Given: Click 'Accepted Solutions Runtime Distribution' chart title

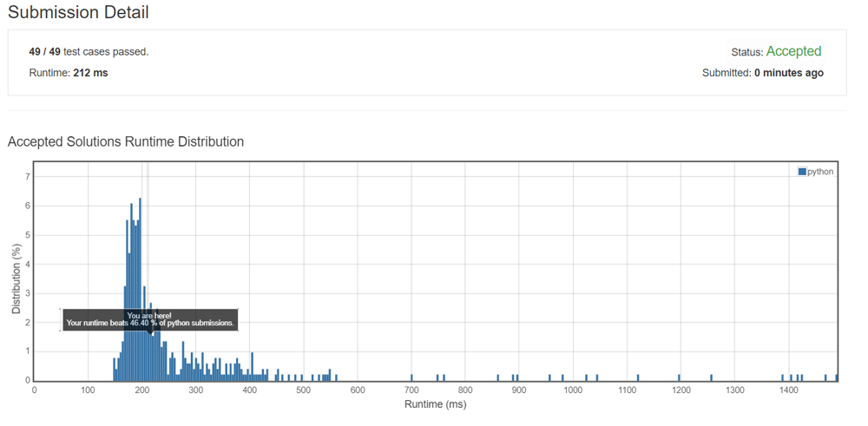Looking at the screenshot, I should pyautogui.click(x=126, y=141).
